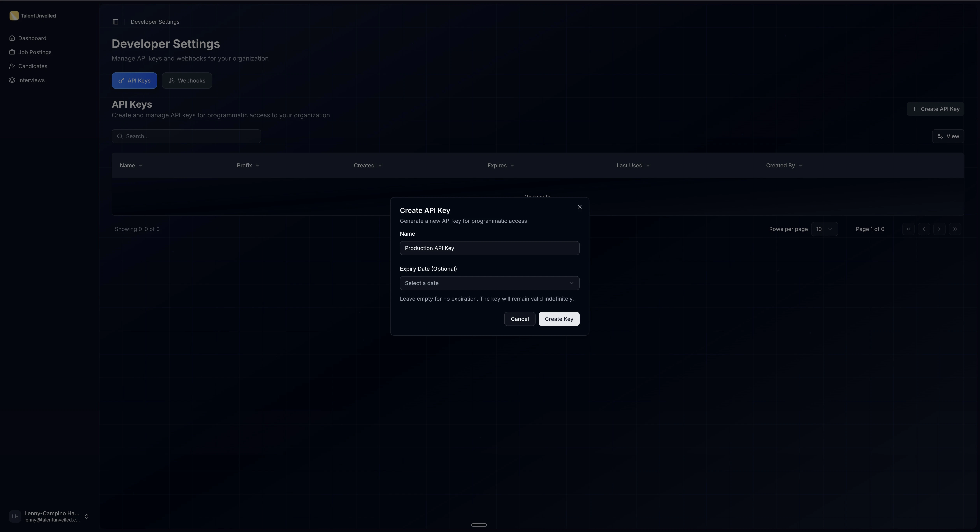The width and height of the screenshot is (980, 532).
Task: Open the Candidates section
Action: (32, 66)
